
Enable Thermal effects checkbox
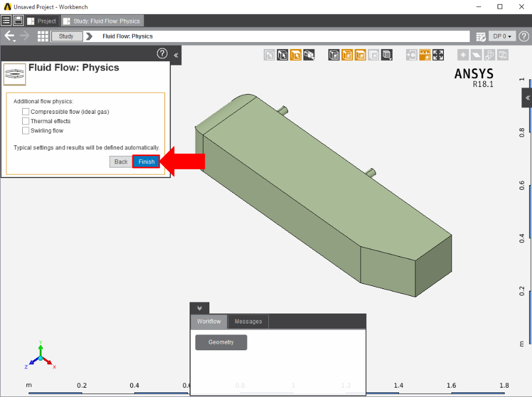pos(26,121)
